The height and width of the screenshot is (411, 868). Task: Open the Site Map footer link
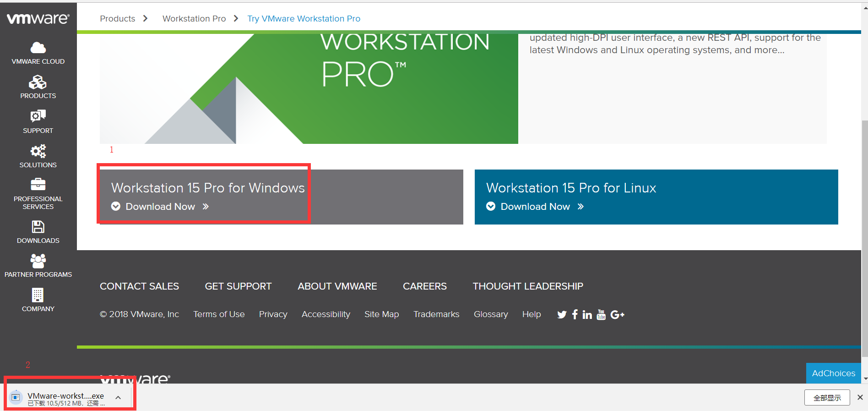point(382,314)
